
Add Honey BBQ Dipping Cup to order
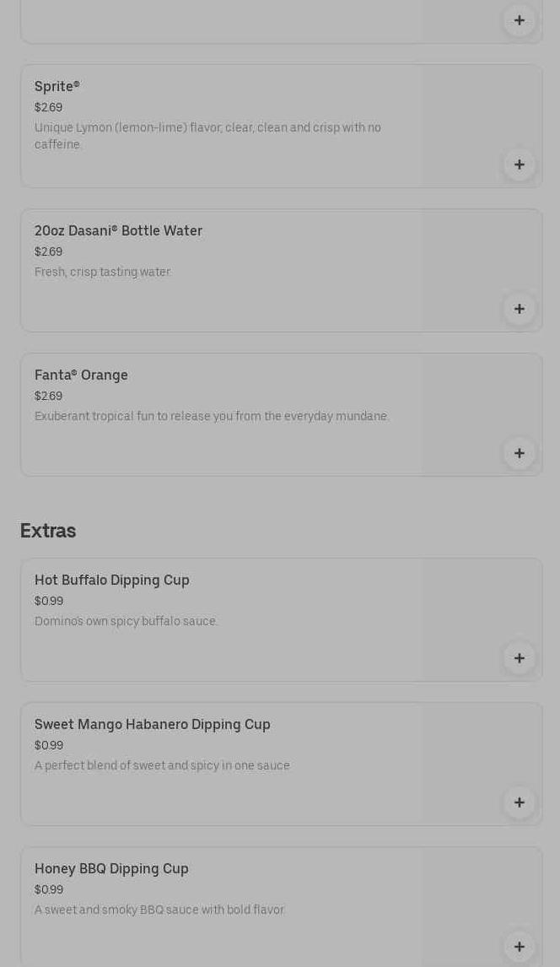point(519,947)
